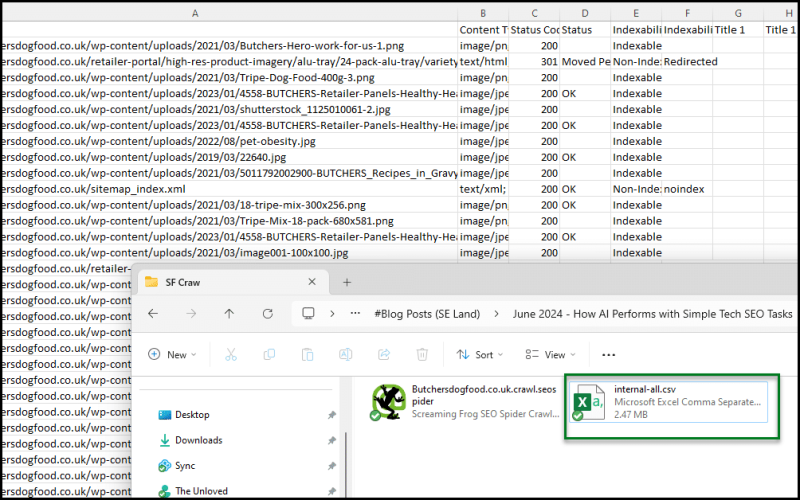Select column E header in spreadsheet

click(636, 13)
